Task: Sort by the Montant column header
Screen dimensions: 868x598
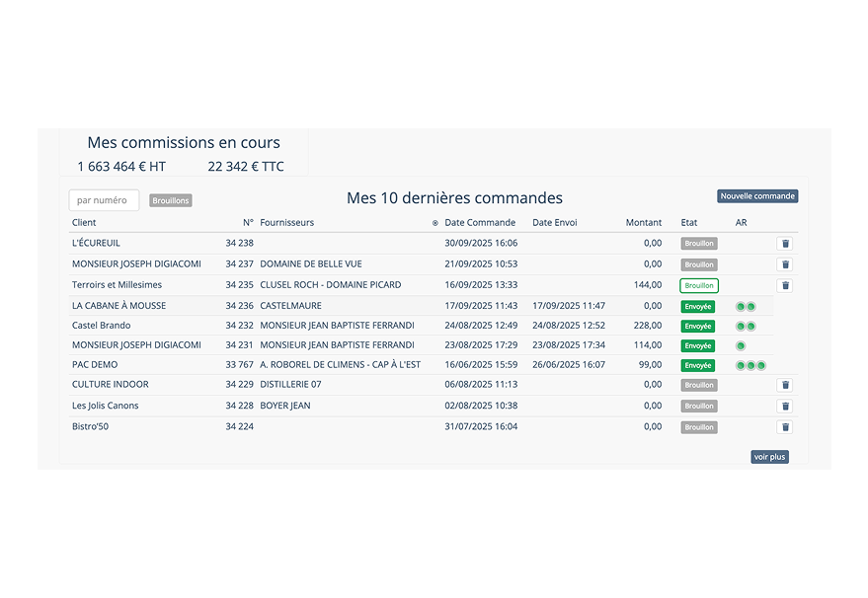Action: [643, 222]
